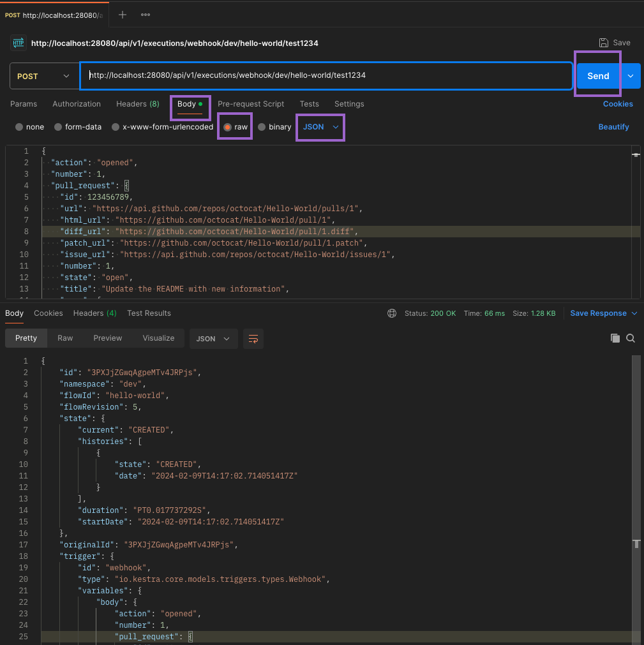Copy the response body
The height and width of the screenshot is (645, 644).
[x=615, y=338]
